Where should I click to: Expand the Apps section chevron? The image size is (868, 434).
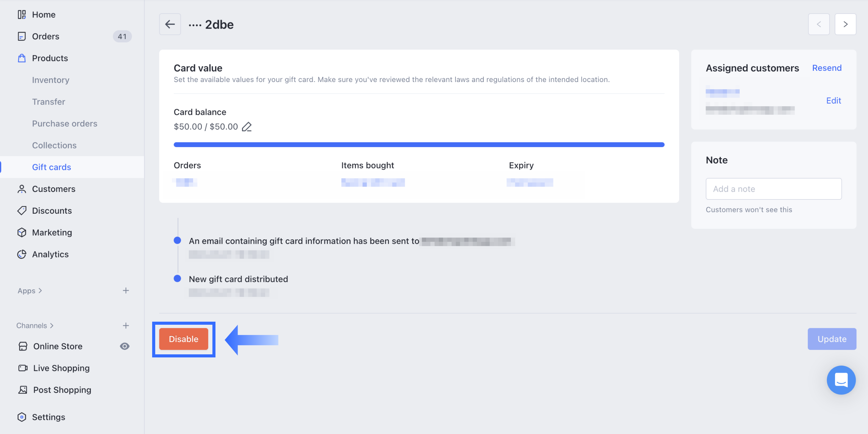coord(41,291)
